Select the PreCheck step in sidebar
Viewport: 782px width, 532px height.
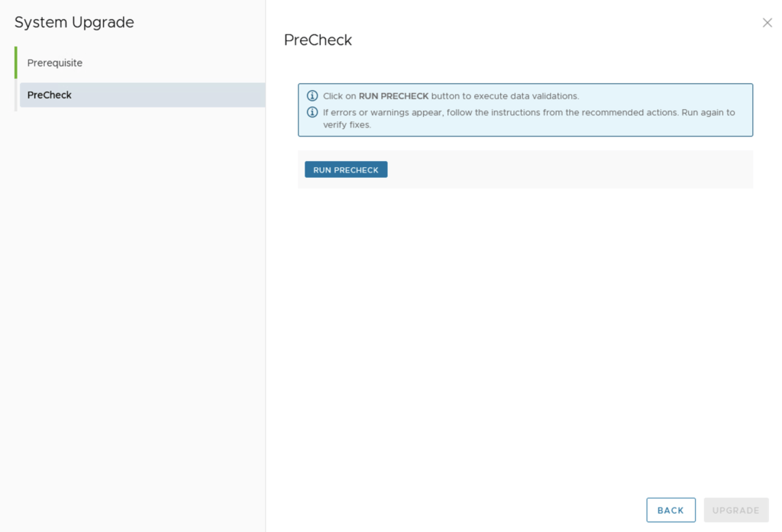click(50, 95)
